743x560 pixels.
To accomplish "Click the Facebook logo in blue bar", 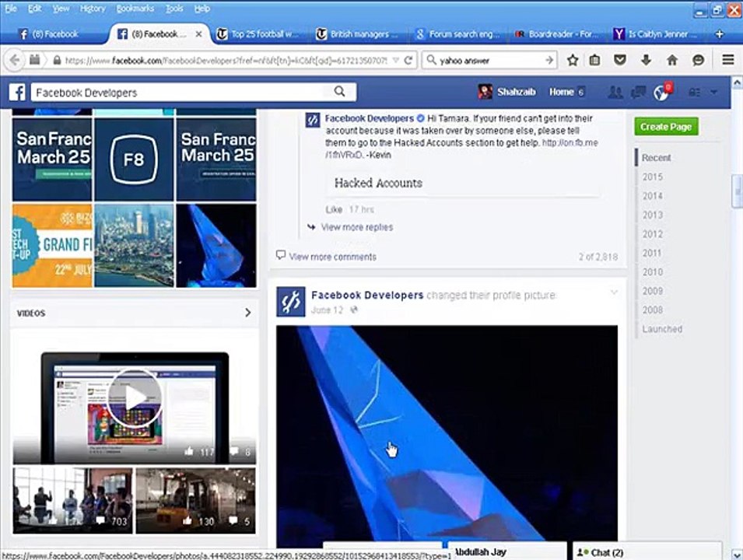I will click(17, 92).
